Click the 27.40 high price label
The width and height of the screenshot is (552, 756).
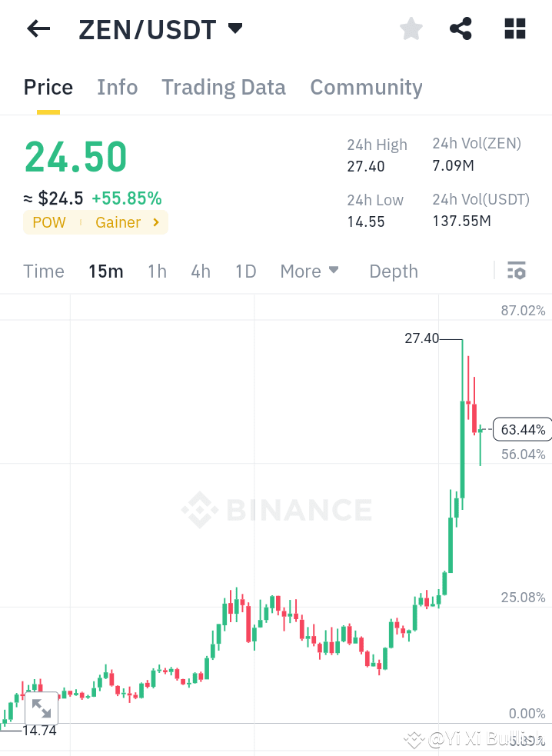point(421,338)
